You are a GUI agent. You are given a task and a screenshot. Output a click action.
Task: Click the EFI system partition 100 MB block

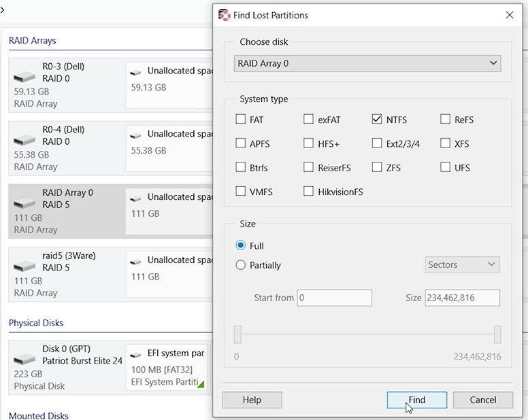(x=166, y=368)
